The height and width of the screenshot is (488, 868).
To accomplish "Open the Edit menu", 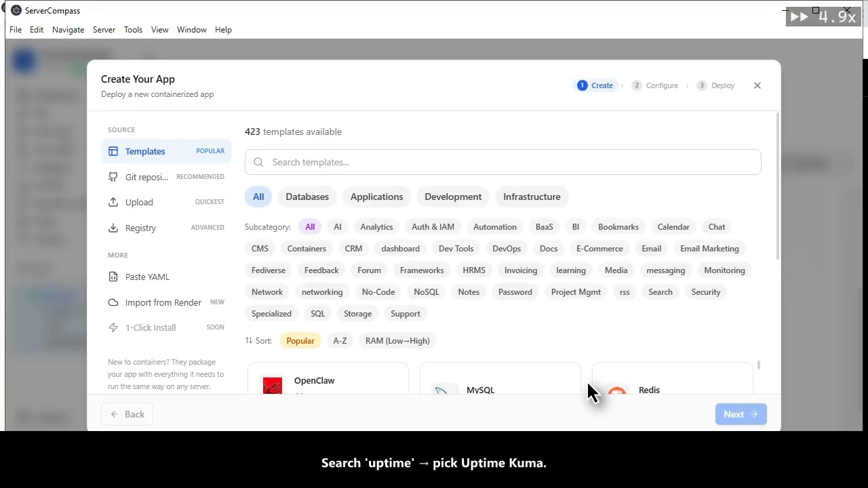I will click(37, 30).
